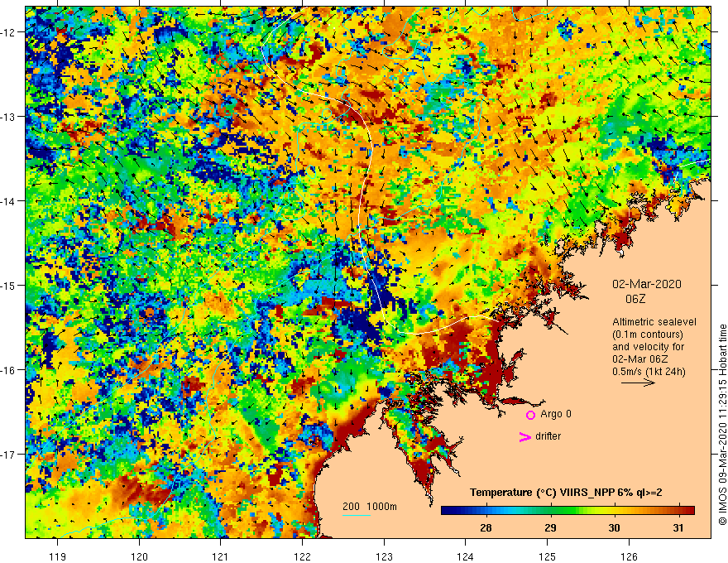Click the dark blue end of the color bar

point(448,511)
